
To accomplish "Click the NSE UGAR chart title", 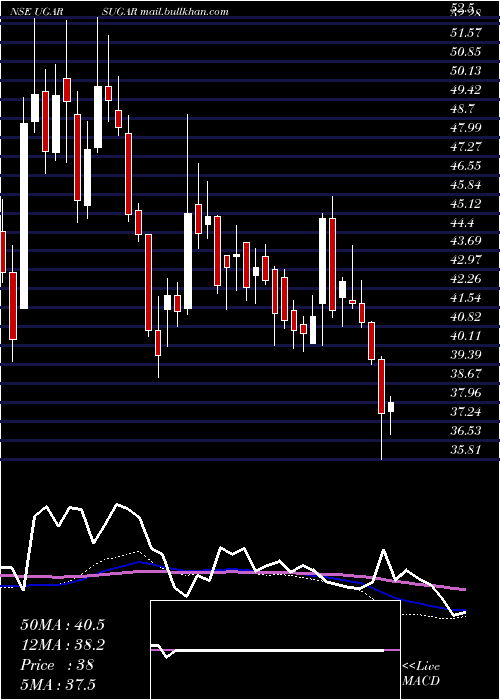I will (x=36, y=12).
